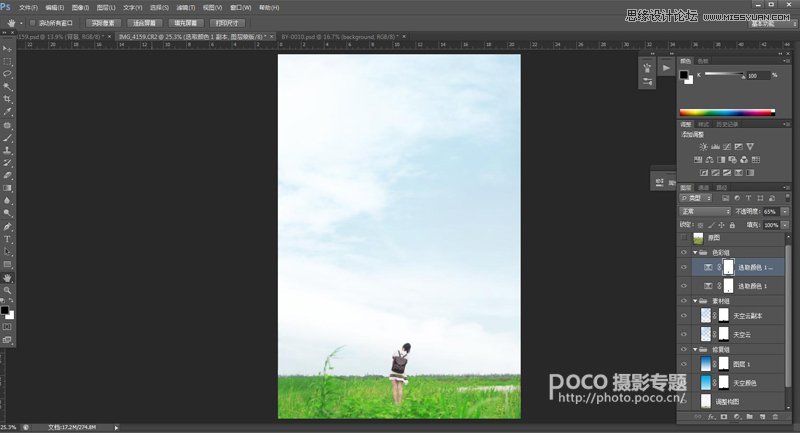Open the 滤镜(T) menu
The image size is (800, 433).
pyautogui.click(x=186, y=8)
